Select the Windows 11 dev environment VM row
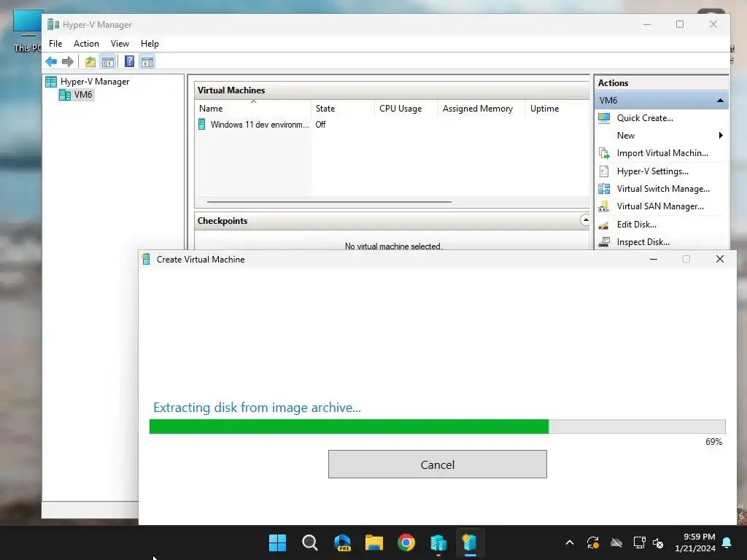Image resolution: width=747 pixels, height=560 pixels. [x=254, y=124]
